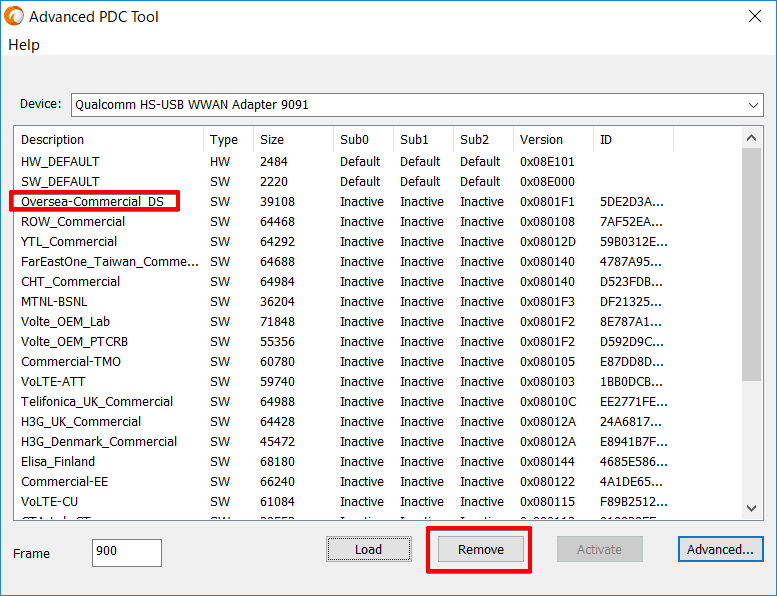Expand the Device dropdown list
Viewport: 777px width, 596px height.
coord(753,104)
